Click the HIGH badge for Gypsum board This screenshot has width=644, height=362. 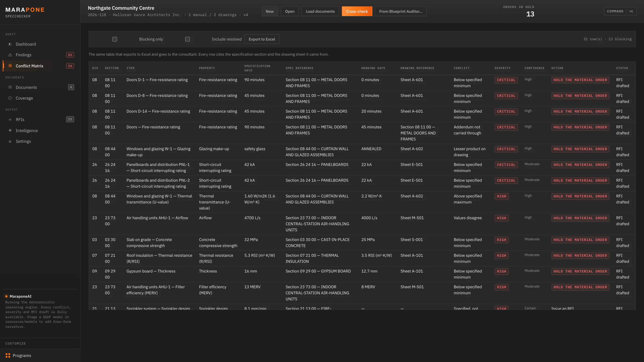[x=502, y=271]
